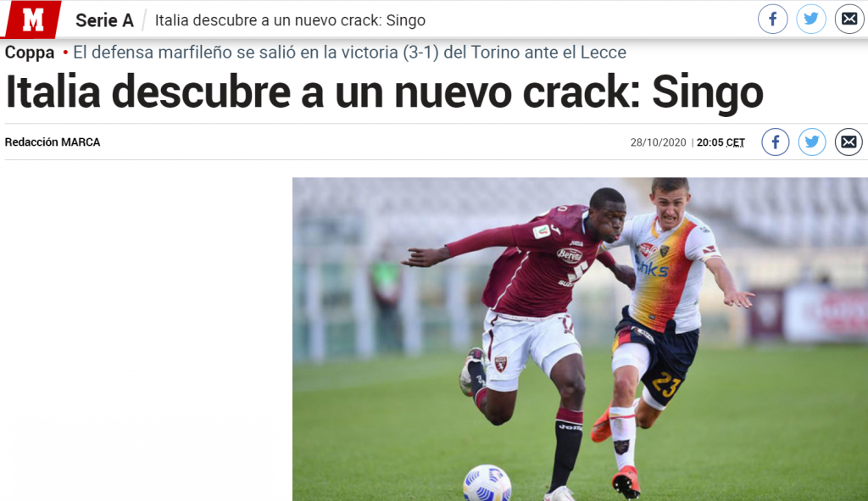Click the soccer ball in the photo

[487, 483]
